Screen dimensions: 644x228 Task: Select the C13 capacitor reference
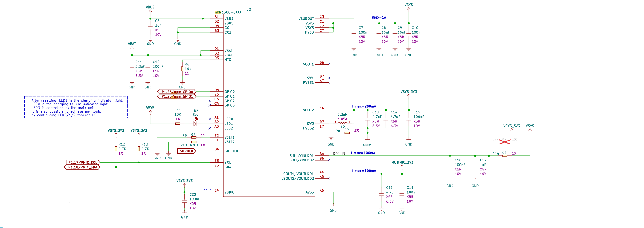(376, 112)
